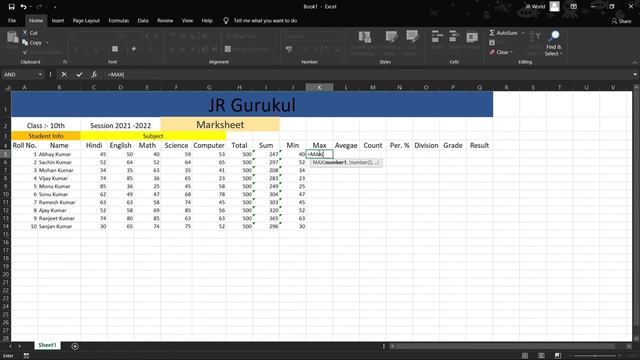
Task: Click the Tell me what you want to do box
Action: pyautogui.click(x=265, y=20)
